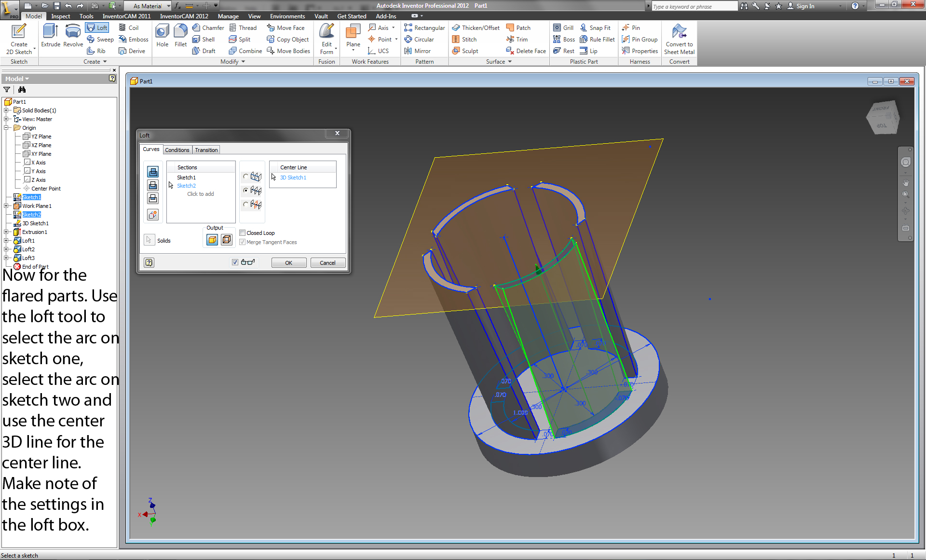Expand the Loft1 feature node

click(x=6, y=241)
